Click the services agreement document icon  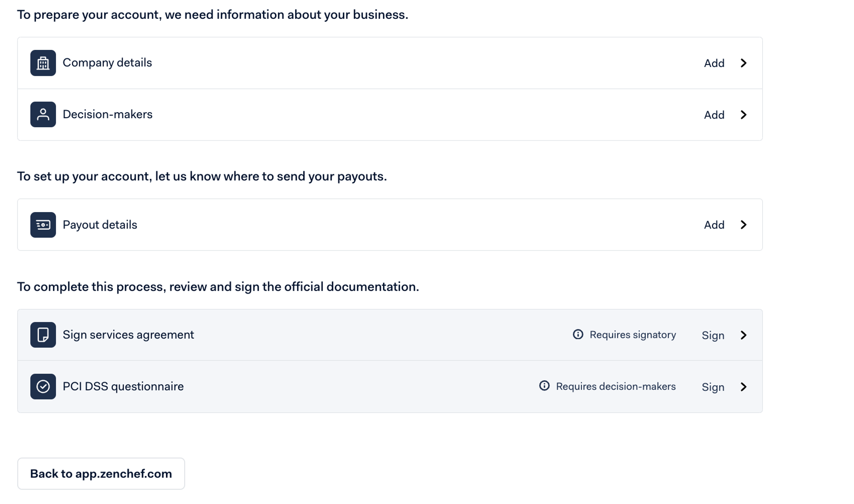pos(43,335)
